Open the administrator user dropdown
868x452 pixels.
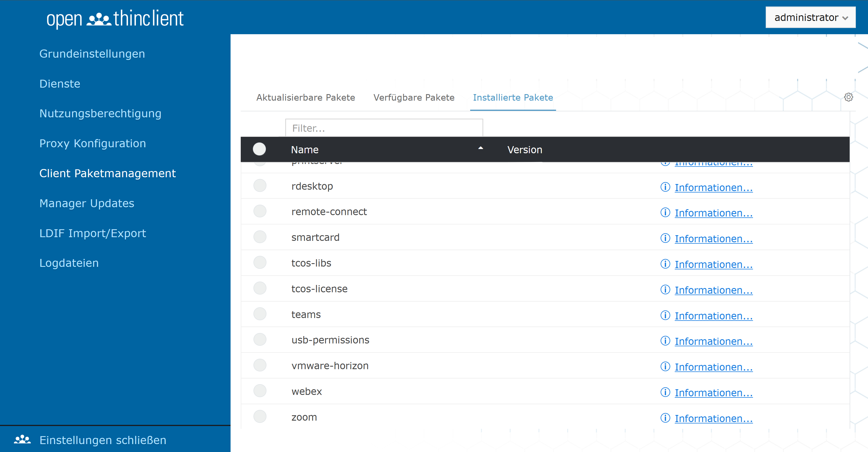point(810,18)
